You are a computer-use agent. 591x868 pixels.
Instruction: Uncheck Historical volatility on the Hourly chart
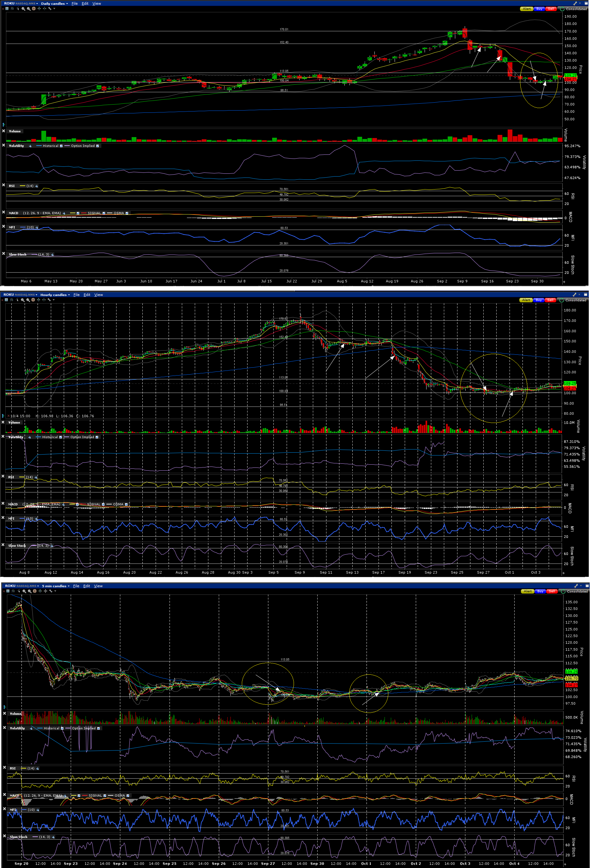[x=61, y=437]
